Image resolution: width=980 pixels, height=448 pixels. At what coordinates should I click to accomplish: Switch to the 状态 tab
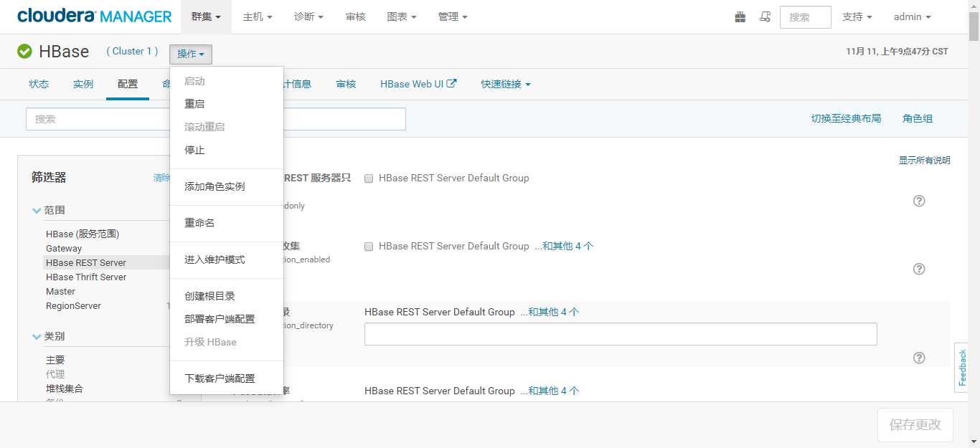[39, 84]
